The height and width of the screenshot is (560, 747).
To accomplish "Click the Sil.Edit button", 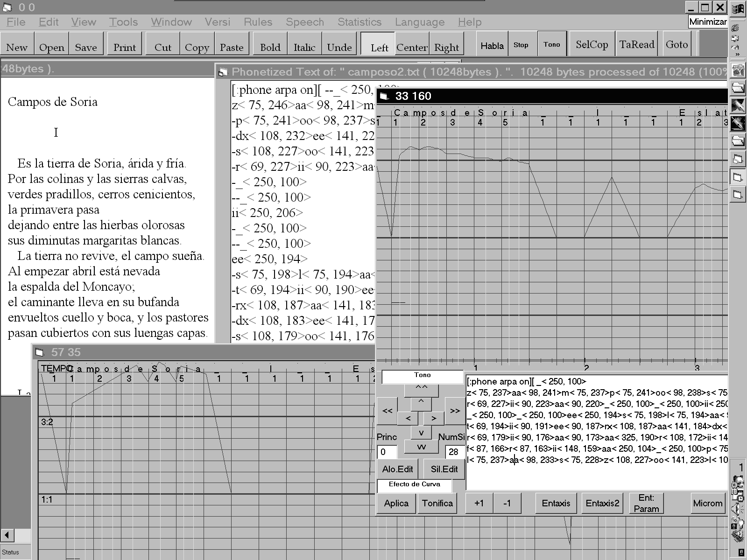I will 444,469.
